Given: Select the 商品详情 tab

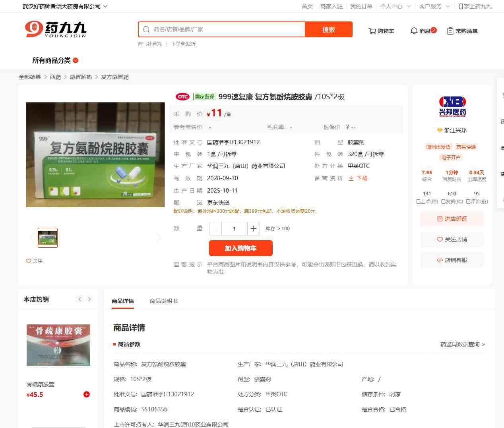Looking at the screenshot, I should point(123,301).
